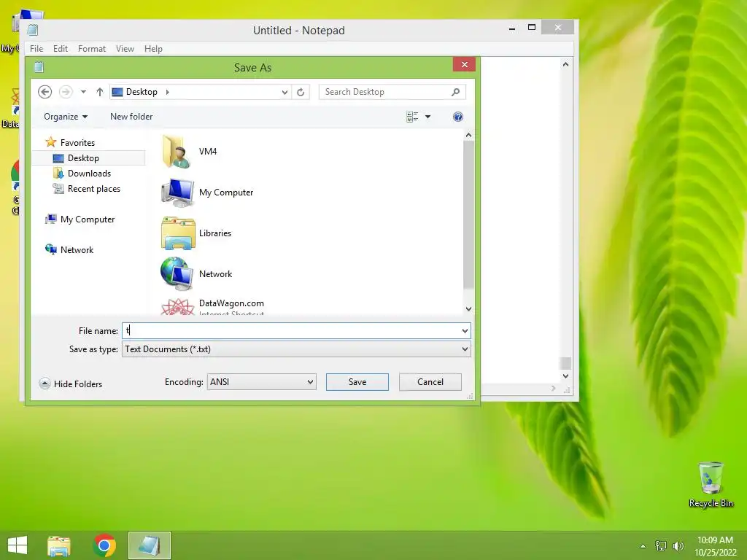Select the Recycle Bin desktop icon
The width and height of the screenshot is (747, 560).
click(711, 485)
